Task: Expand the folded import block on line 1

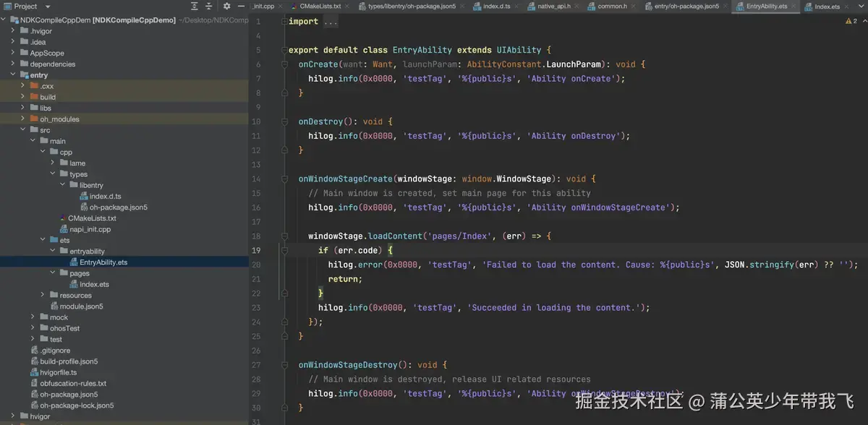Action: coord(284,22)
